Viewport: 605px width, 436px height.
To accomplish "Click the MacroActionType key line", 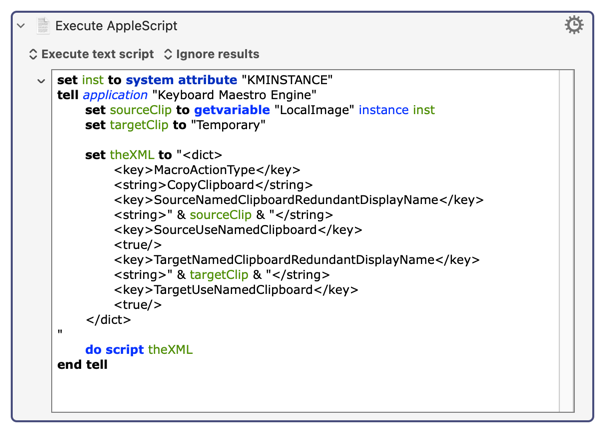I will tap(207, 170).
